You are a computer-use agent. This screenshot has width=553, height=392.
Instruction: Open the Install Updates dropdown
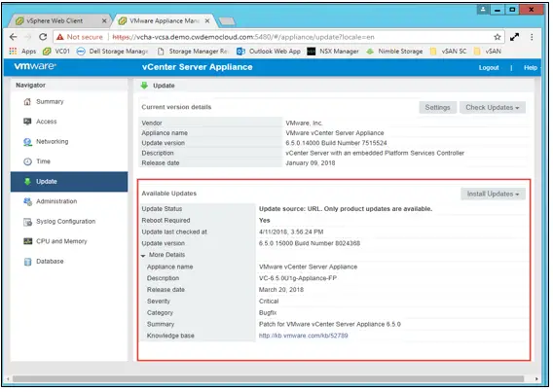[x=493, y=195]
